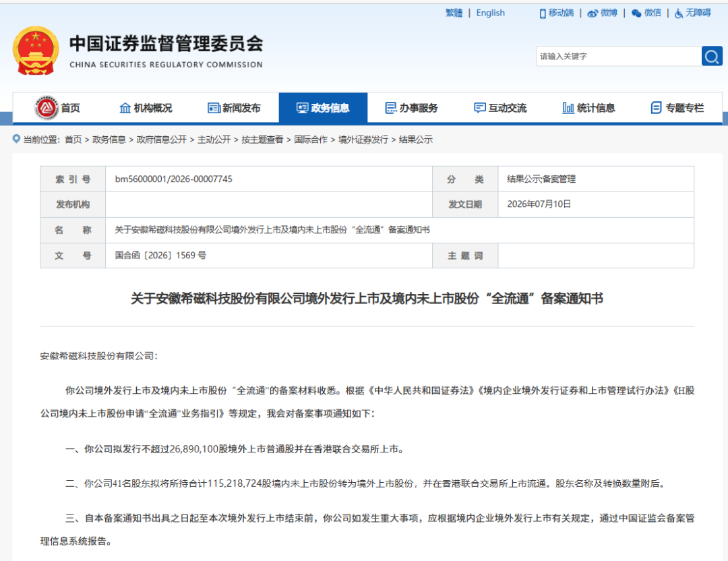Go to 政府信息公开 in the breadcrumb
Image resolution: width=728 pixels, height=561 pixels.
click(162, 140)
